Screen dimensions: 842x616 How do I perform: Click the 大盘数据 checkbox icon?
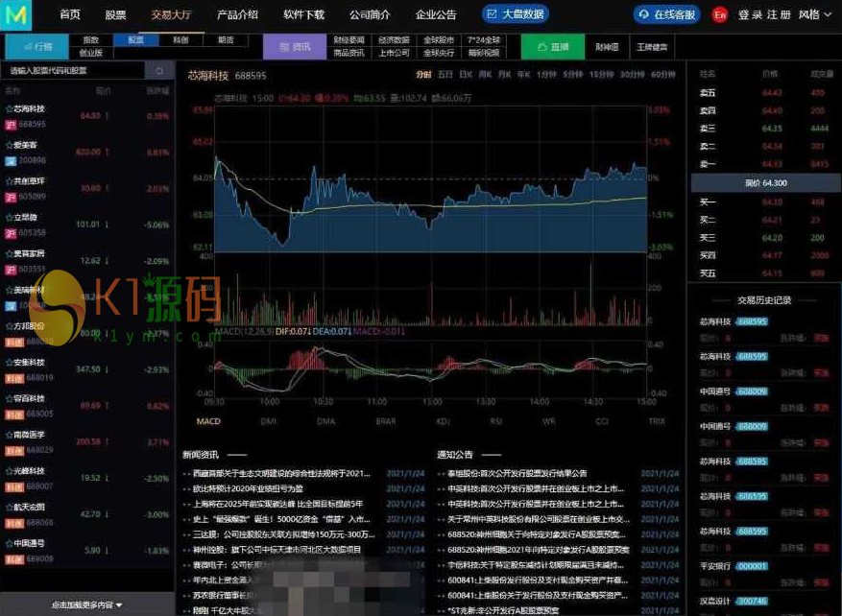tap(492, 14)
